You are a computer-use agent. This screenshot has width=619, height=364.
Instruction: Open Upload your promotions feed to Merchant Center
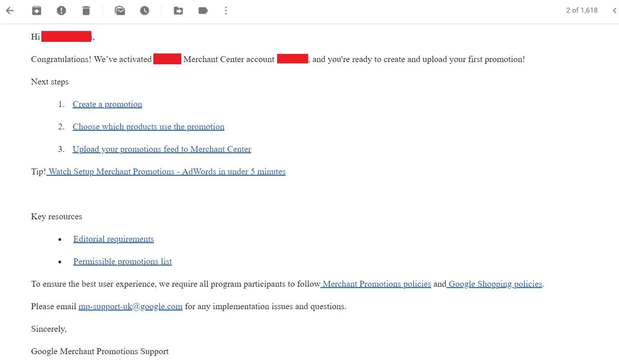click(161, 149)
